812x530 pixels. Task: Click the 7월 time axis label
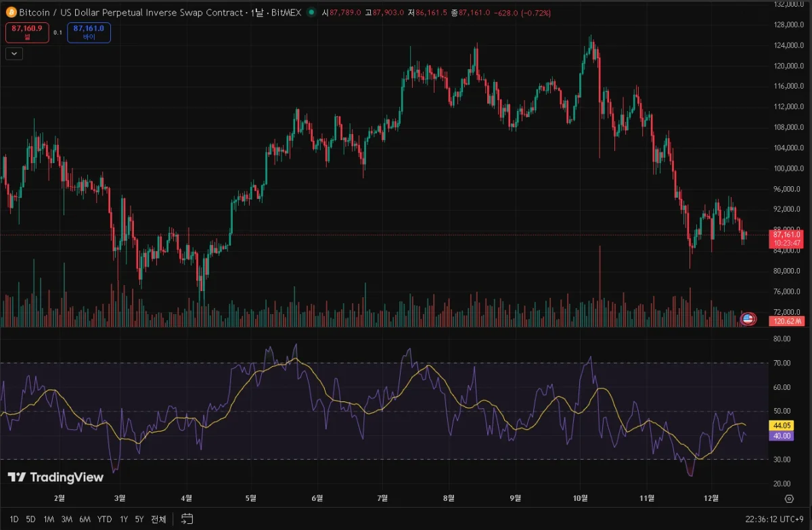(x=382, y=498)
